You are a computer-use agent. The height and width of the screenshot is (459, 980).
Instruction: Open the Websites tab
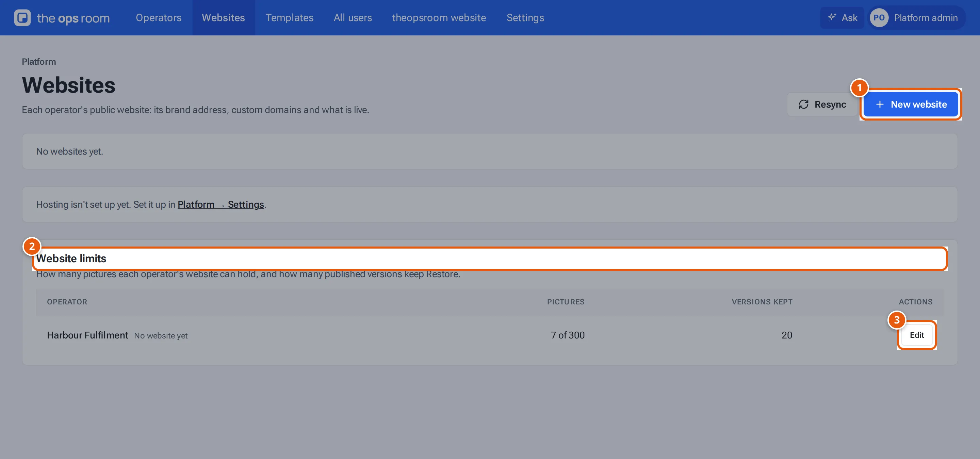click(223, 17)
